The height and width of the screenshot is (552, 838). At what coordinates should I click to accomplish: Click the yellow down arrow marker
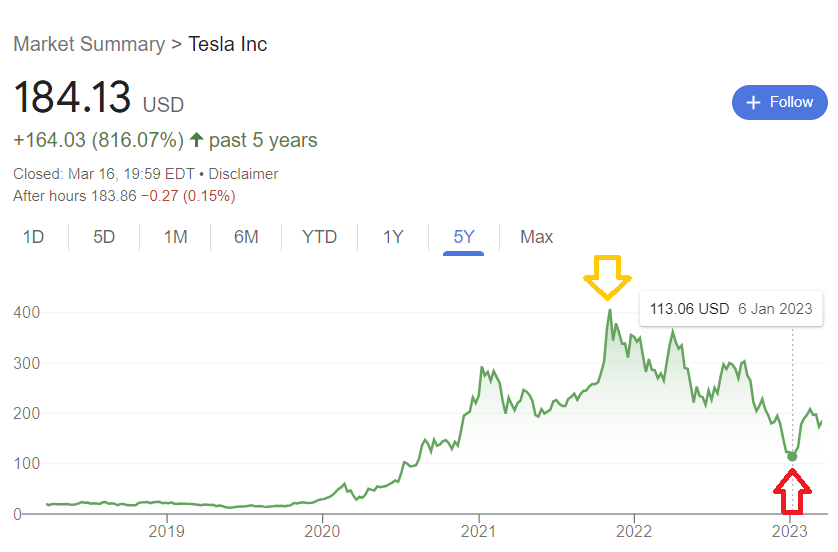pyautogui.click(x=608, y=277)
